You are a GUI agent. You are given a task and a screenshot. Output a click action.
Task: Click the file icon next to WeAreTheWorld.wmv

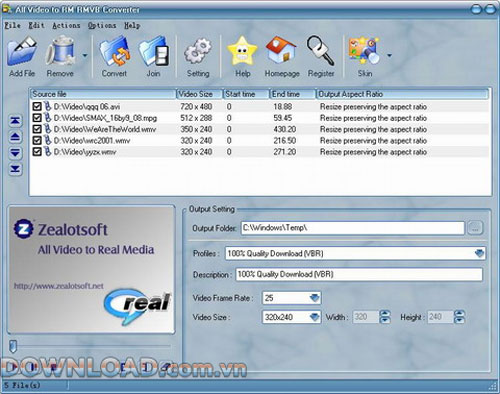click(x=48, y=129)
